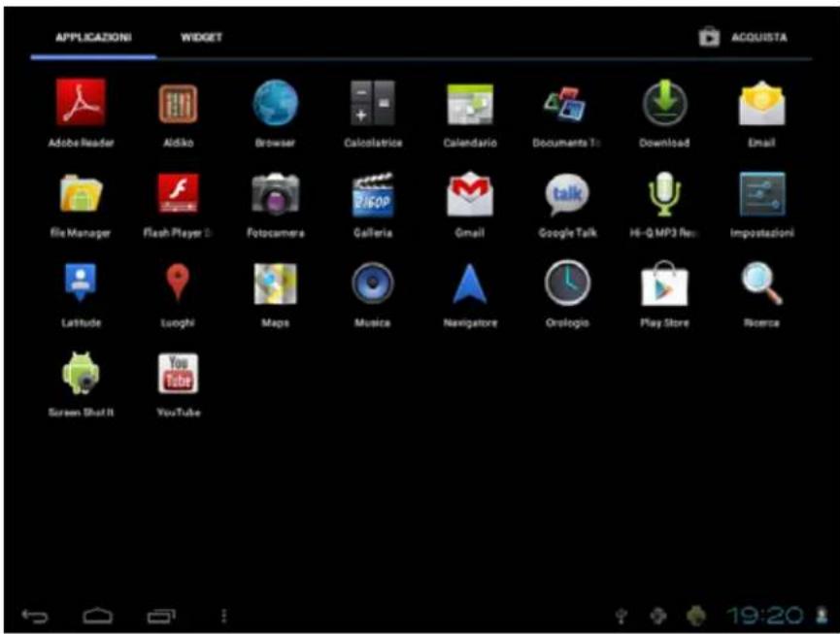Open the Orologio clock app

click(567, 283)
